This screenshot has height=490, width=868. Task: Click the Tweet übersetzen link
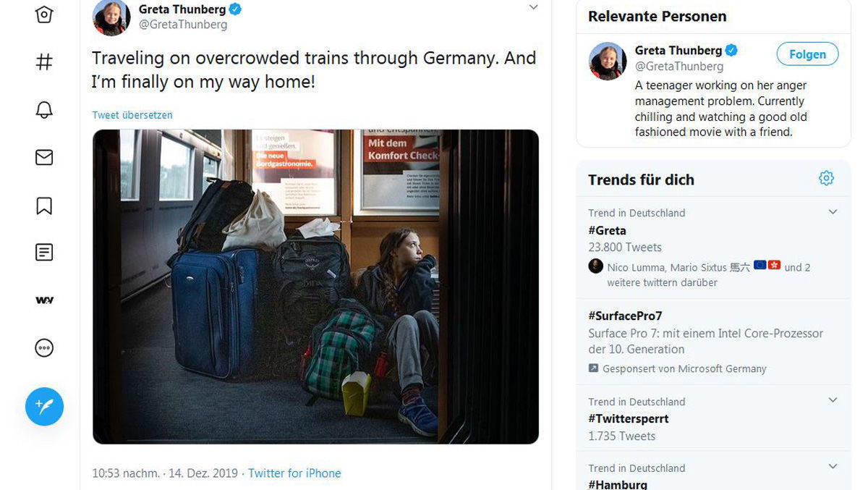pyautogui.click(x=132, y=115)
